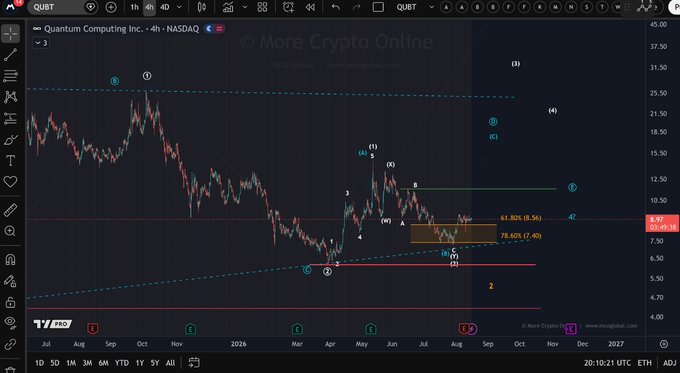Image resolution: width=680 pixels, height=373 pixels.
Task: Select the 5Y date range
Action: [x=155, y=363]
